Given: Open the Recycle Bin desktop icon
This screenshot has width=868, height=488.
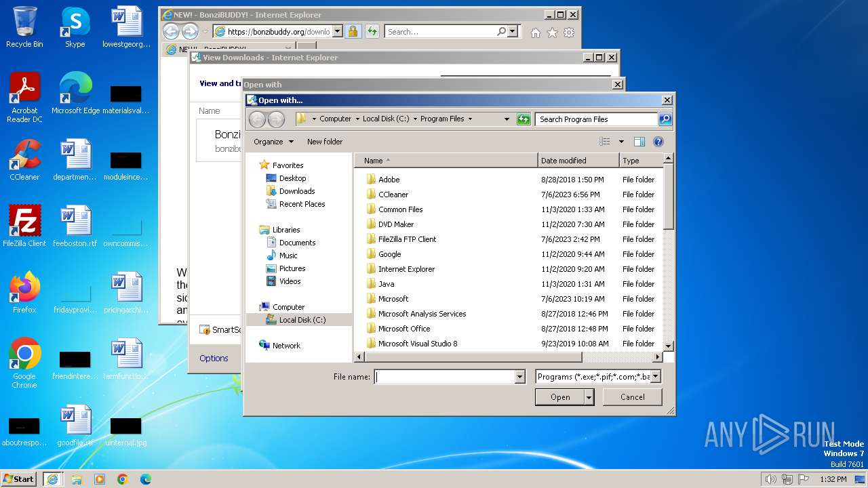Looking at the screenshot, I should [x=24, y=27].
